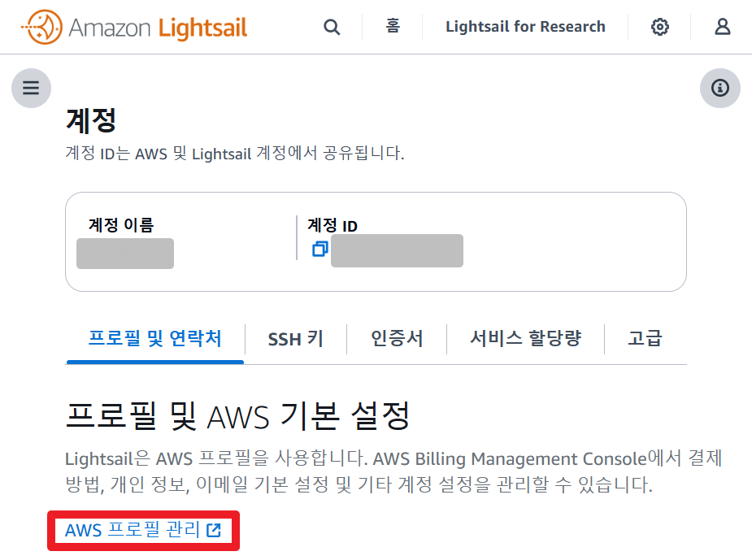Image resolution: width=752 pixels, height=560 pixels.
Task: Switch to the SSH 키 tab
Action: (296, 339)
